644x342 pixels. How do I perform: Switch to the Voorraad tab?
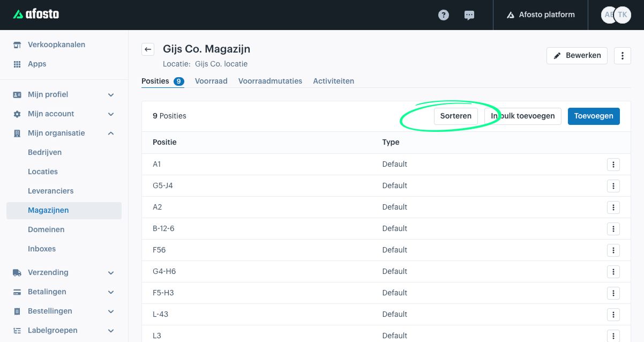[x=211, y=81]
